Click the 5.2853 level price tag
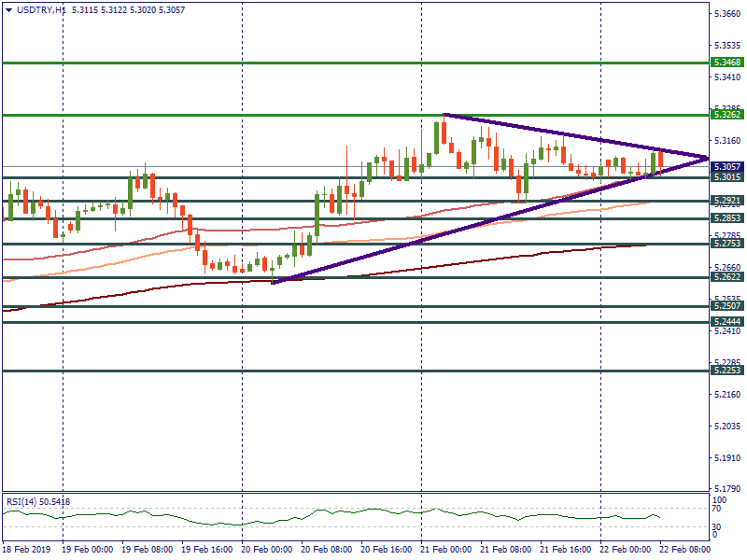Screen dimensions: 747x560 727,219
